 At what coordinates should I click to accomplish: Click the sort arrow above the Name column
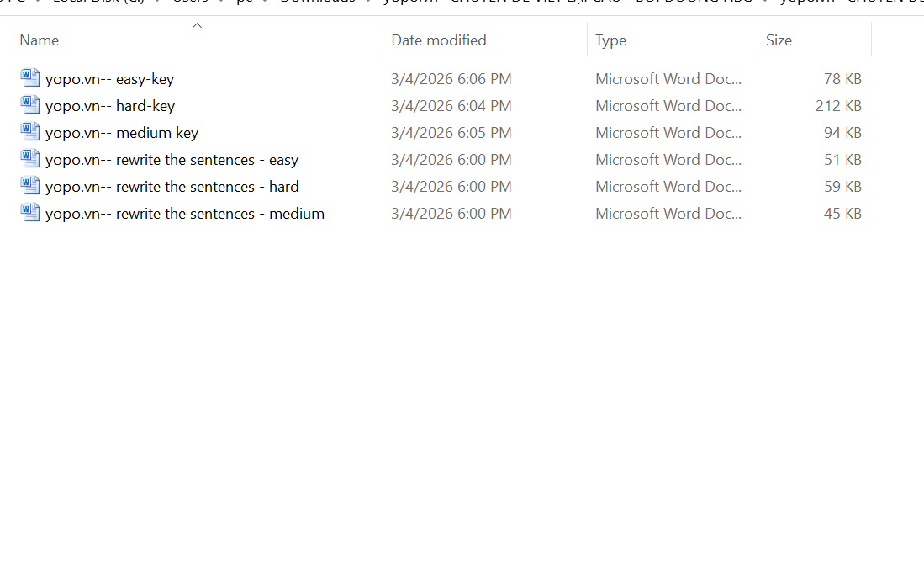tap(197, 26)
